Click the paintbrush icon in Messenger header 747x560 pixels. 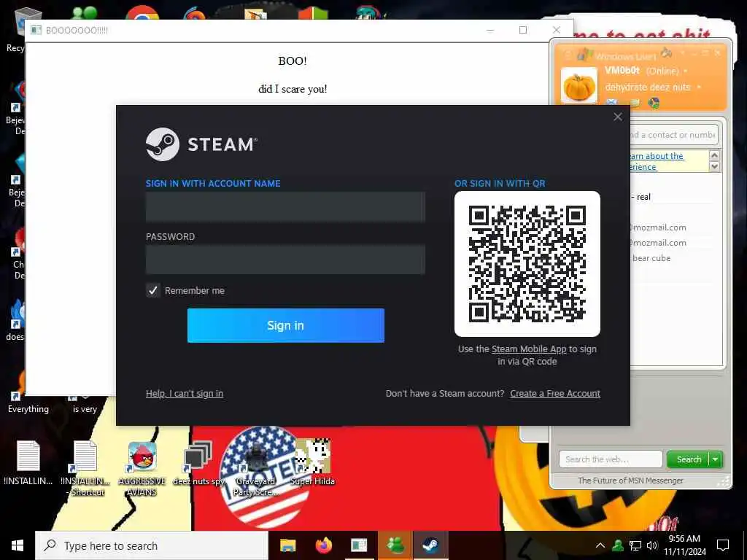pyautogui.click(x=667, y=53)
